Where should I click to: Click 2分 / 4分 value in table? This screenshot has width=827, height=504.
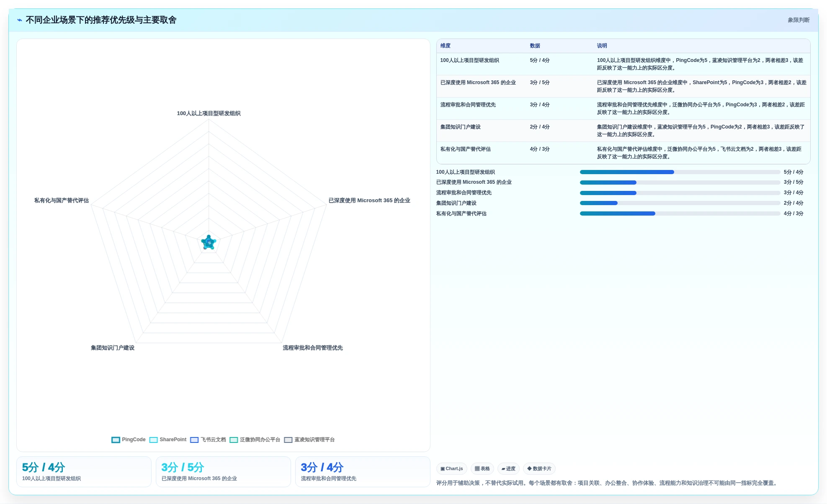[540, 127]
